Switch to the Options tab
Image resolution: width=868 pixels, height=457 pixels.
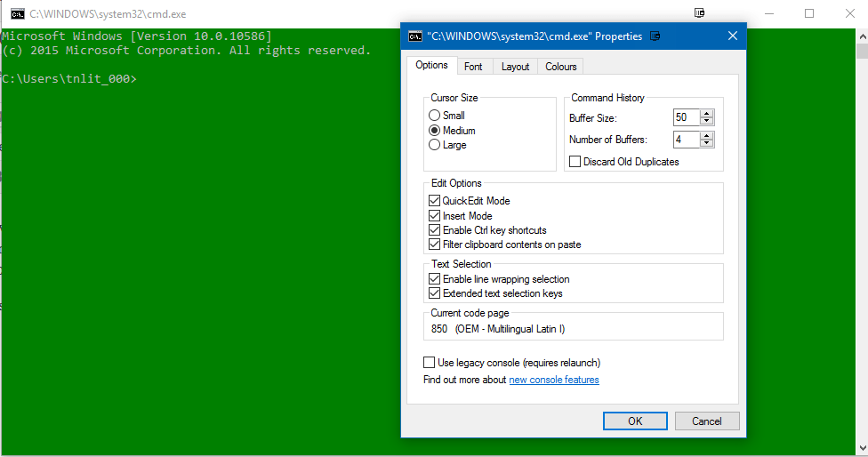pyautogui.click(x=432, y=65)
